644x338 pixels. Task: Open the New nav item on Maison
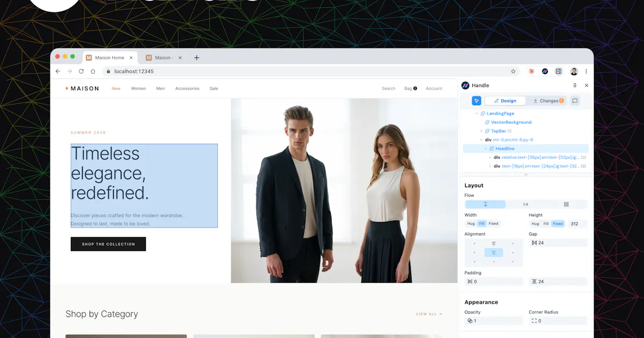point(116,89)
